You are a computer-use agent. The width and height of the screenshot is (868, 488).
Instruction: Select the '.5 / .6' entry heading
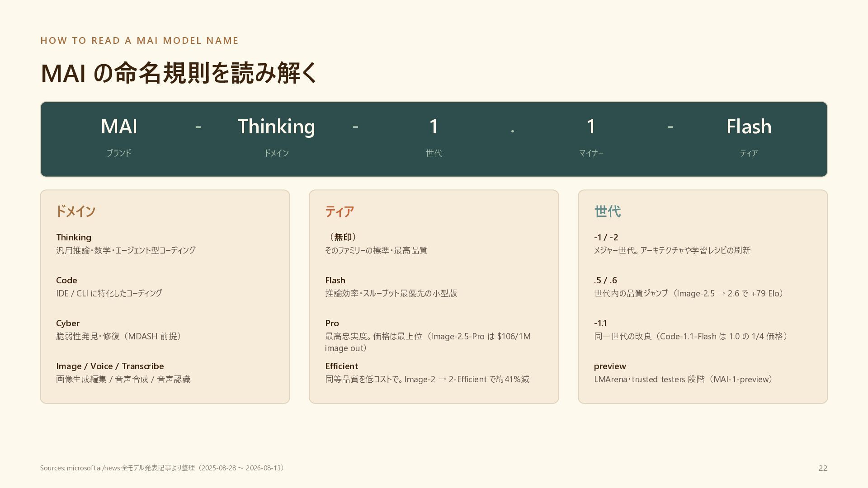[x=605, y=280]
